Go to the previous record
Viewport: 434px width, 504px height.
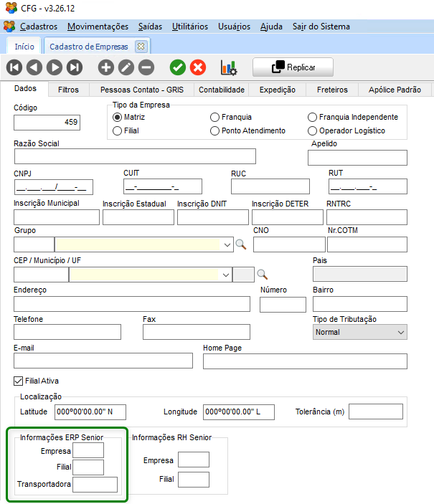pos(34,67)
